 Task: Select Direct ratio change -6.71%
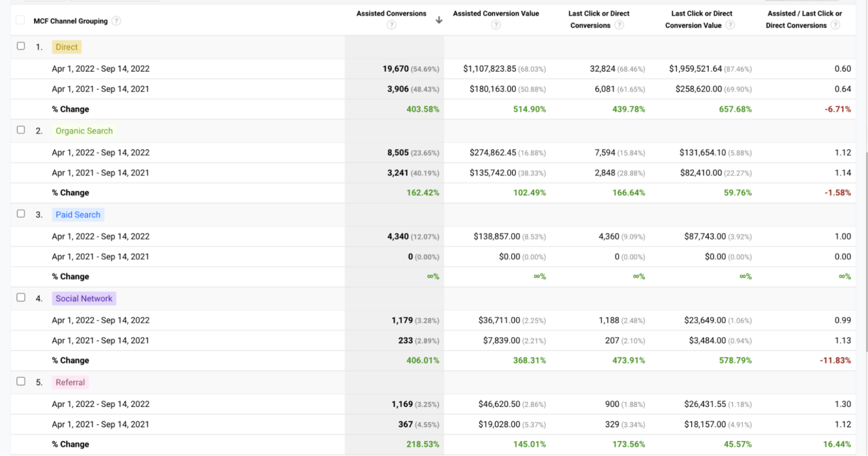click(837, 109)
